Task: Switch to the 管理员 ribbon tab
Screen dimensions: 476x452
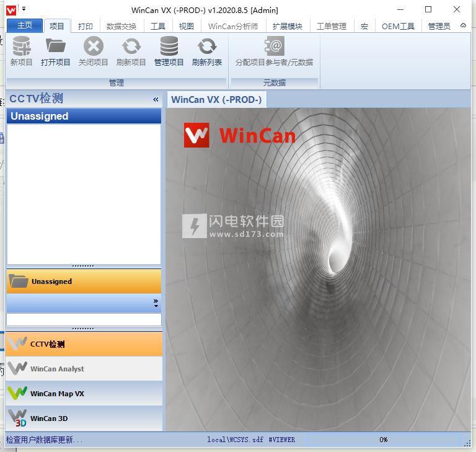Action: coord(439,27)
